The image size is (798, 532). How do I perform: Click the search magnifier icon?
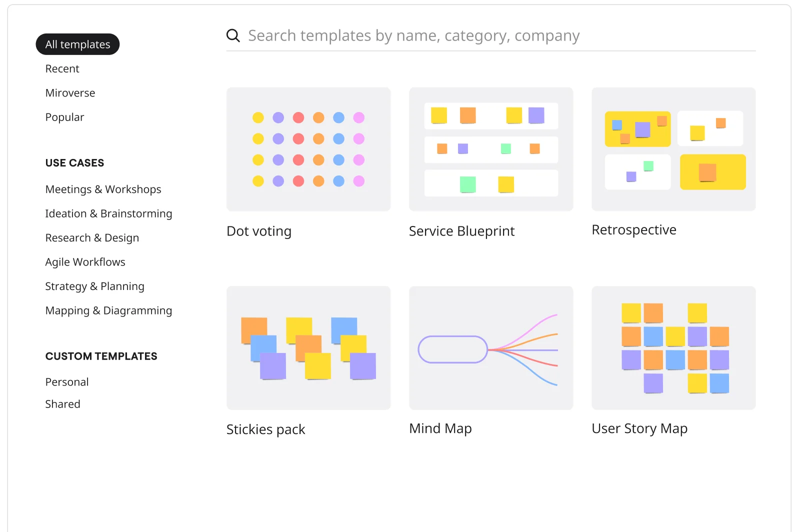tap(233, 35)
